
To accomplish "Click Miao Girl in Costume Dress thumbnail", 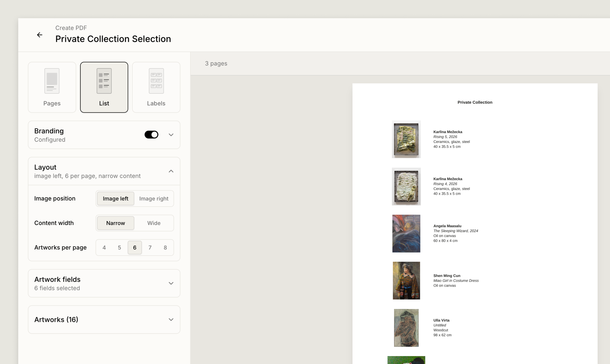I will point(406,281).
